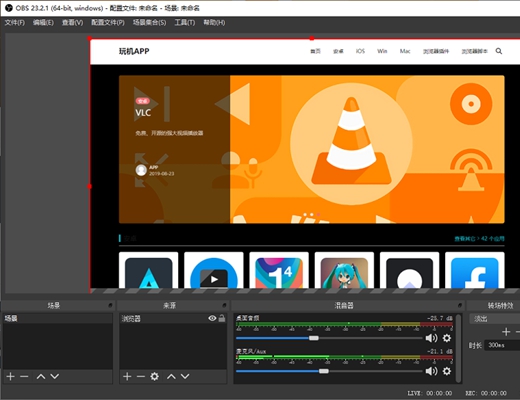Screen dimensions: 520x400
Task: Click the Win nav link in the preview
Action: click(x=382, y=51)
